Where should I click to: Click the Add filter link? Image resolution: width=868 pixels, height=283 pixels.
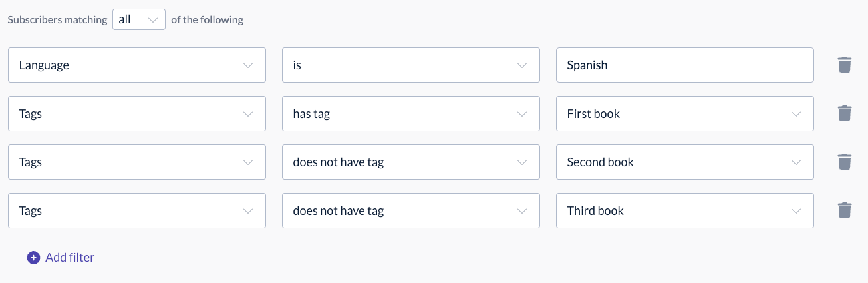point(70,258)
